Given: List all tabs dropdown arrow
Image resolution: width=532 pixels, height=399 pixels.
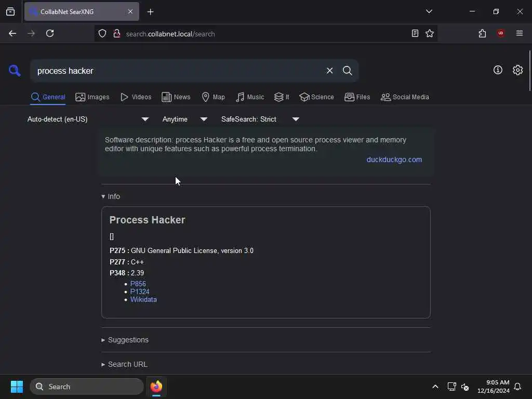Looking at the screenshot, I should (429, 11).
